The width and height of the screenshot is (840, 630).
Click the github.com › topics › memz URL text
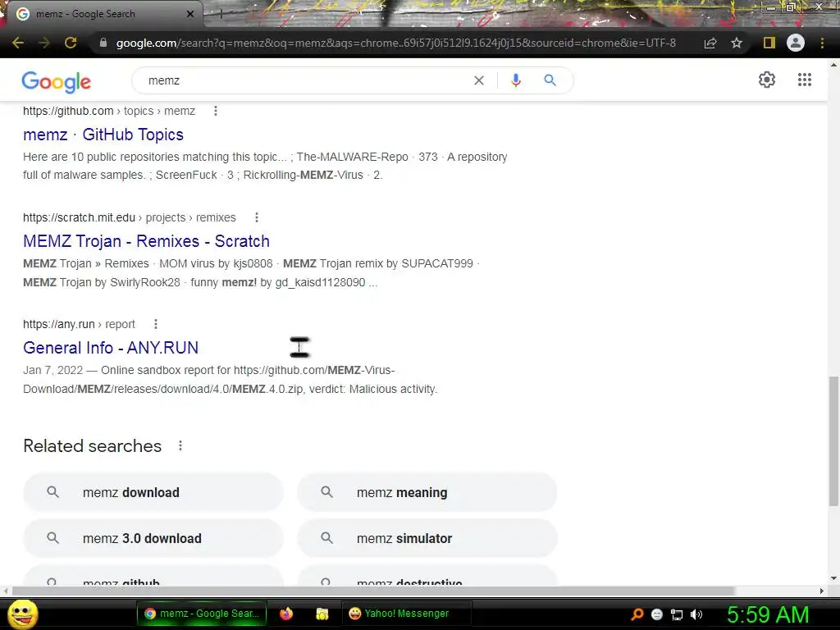[109, 111]
